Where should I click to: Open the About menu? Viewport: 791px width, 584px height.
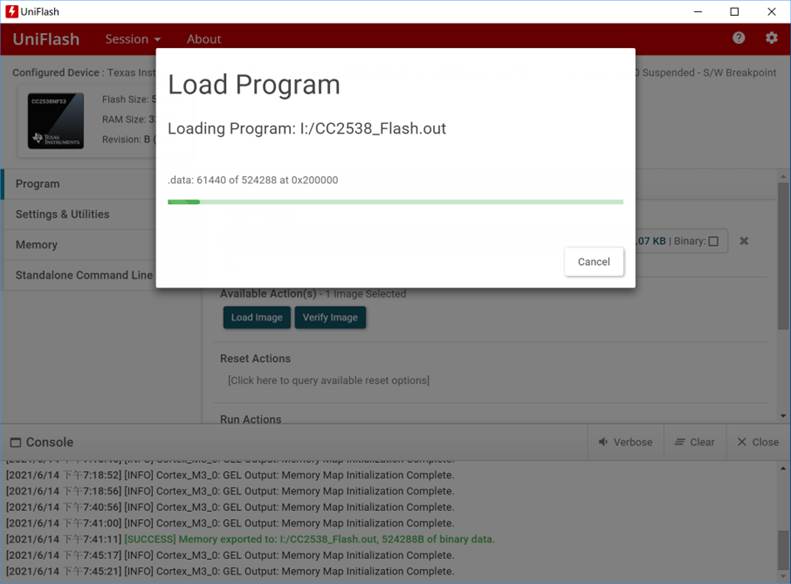[x=204, y=39]
